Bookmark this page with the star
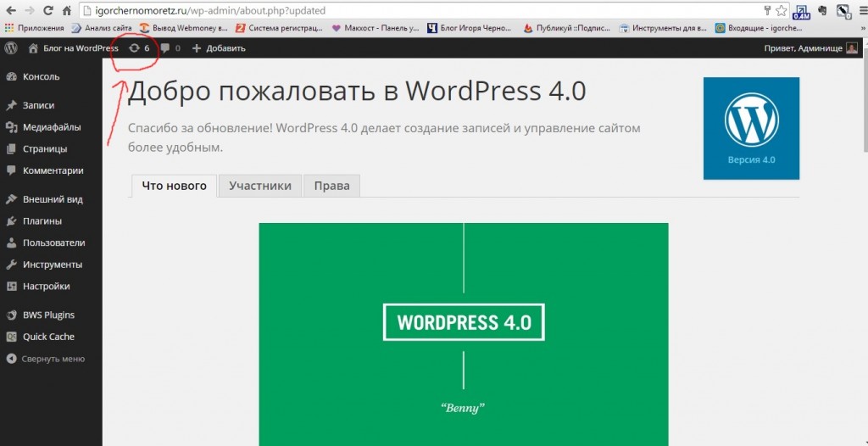 tap(781, 10)
